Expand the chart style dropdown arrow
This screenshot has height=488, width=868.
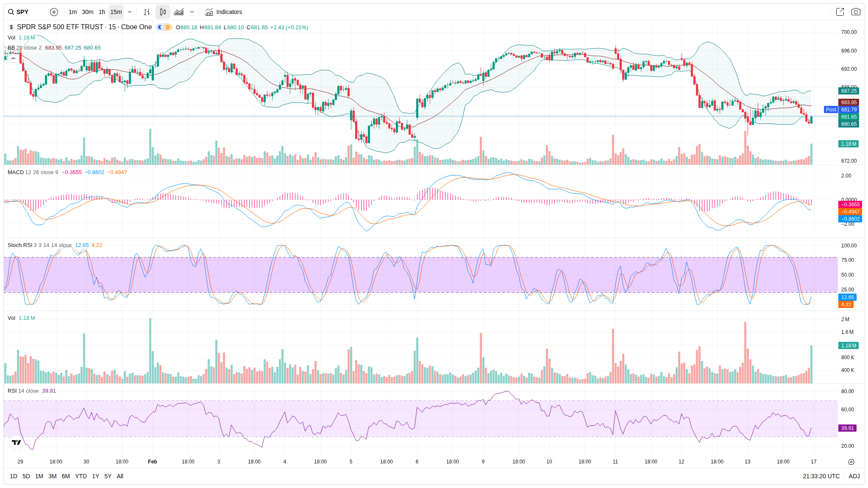pyautogui.click(x=192, y=12)
